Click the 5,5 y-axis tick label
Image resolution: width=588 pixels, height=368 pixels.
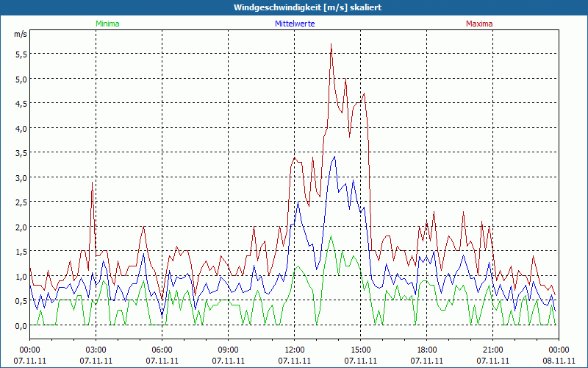pos(21,54)
